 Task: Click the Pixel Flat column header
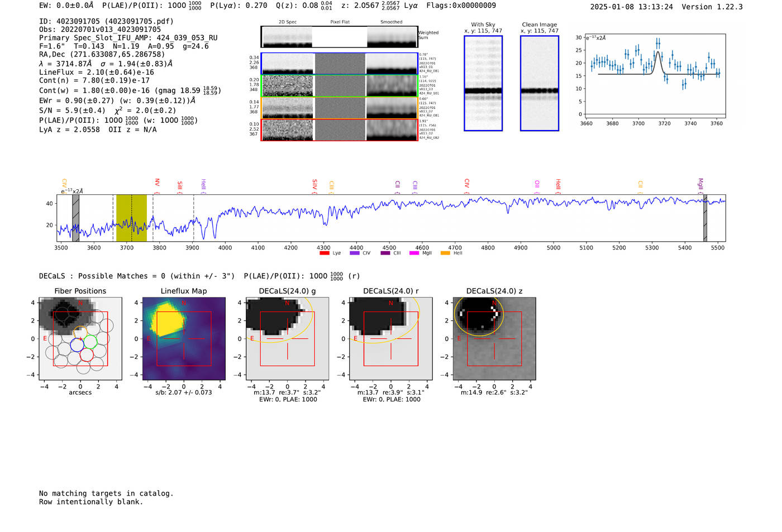tap(340, 22)
